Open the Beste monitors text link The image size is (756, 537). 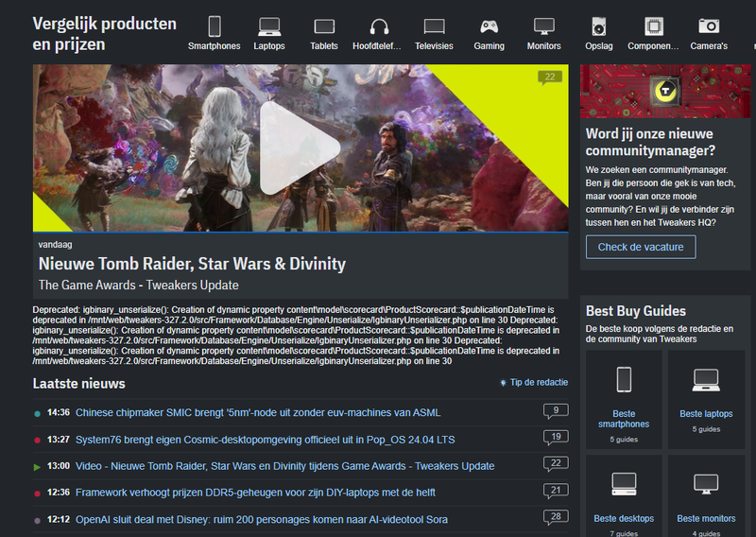[706, 519]
